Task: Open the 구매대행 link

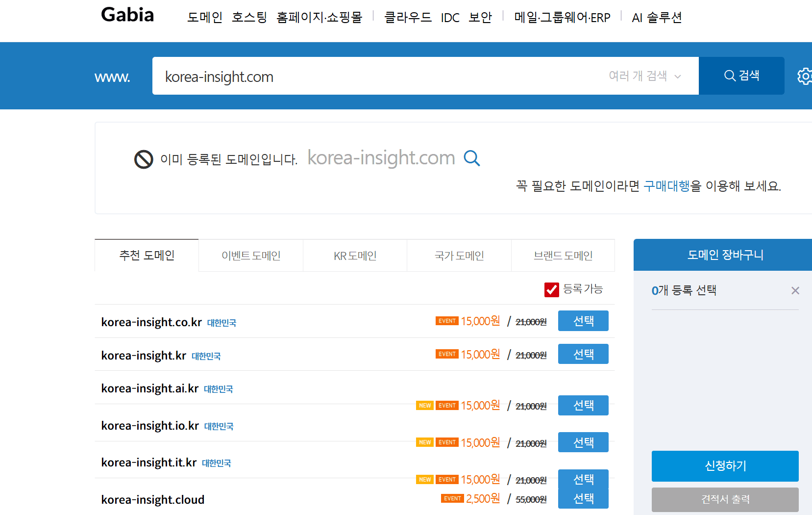Action: [666, 186]
